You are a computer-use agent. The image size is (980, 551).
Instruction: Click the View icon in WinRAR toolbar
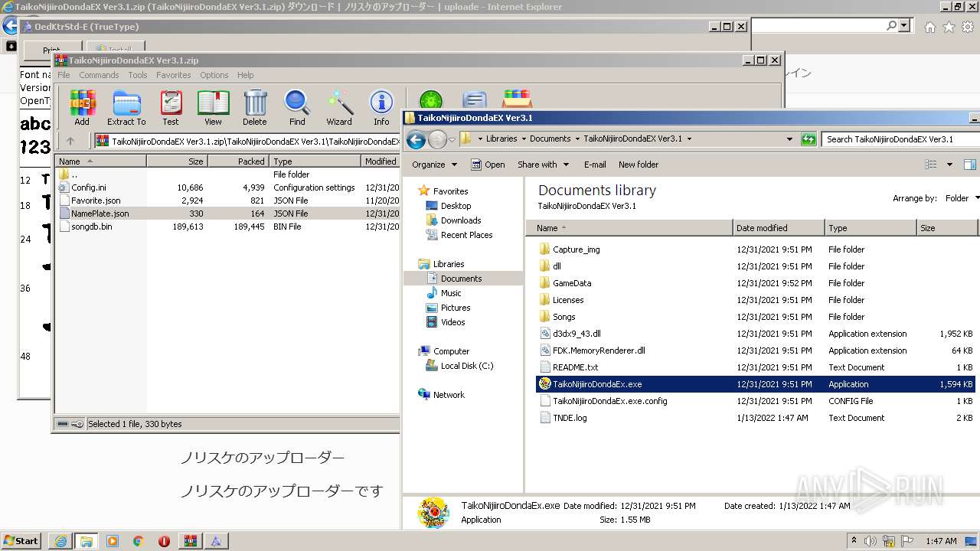click(x=213, y=107)
